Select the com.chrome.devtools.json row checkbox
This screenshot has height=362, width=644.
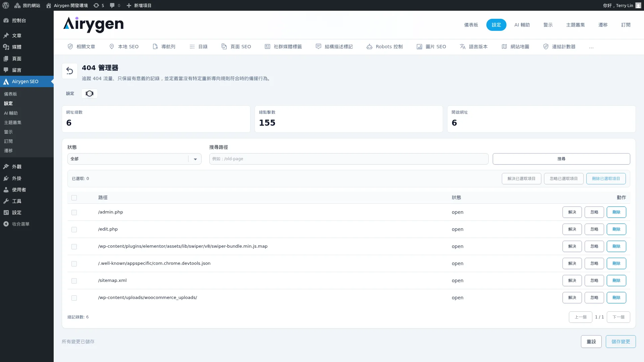coord(74,264)
